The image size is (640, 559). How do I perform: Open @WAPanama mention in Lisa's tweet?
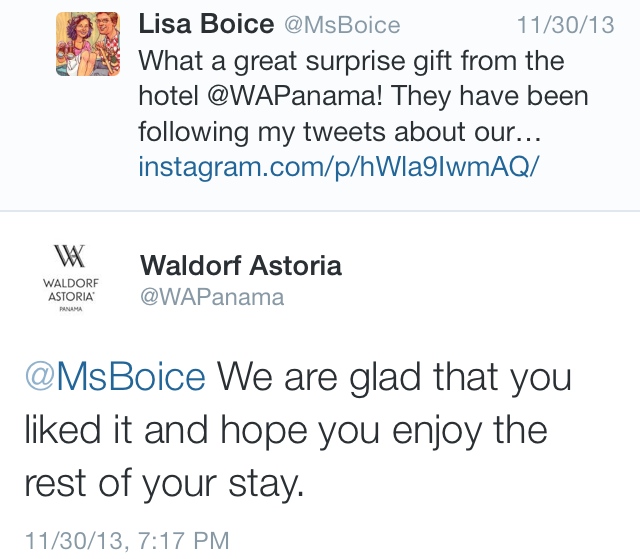[301, 97]
